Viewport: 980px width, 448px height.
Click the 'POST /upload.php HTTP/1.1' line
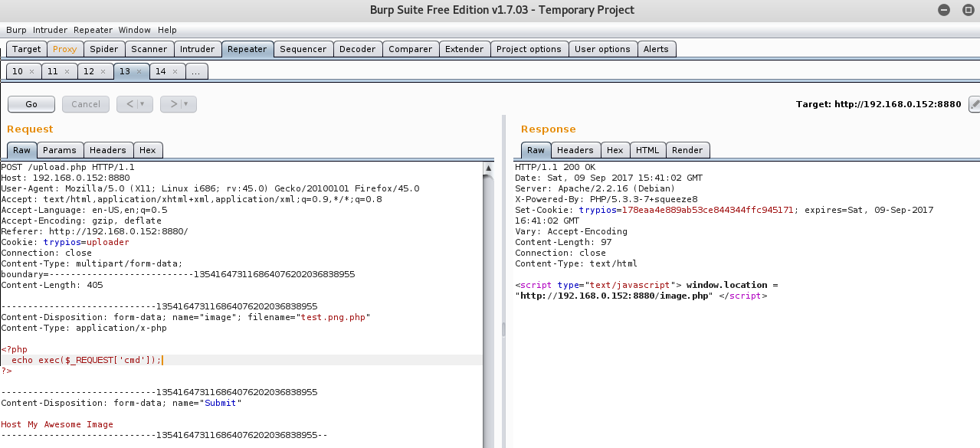pyautogui.click(x=67, y=167)
